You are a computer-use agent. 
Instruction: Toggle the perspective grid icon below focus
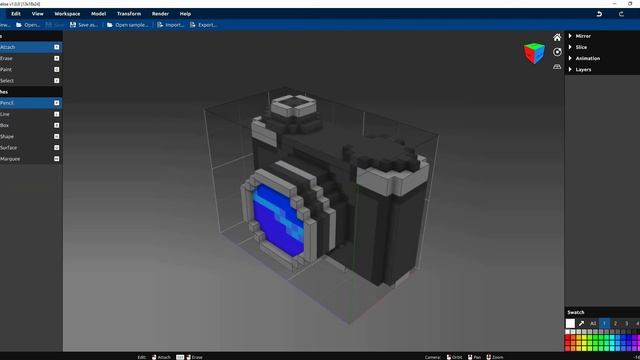coord(557,67)
